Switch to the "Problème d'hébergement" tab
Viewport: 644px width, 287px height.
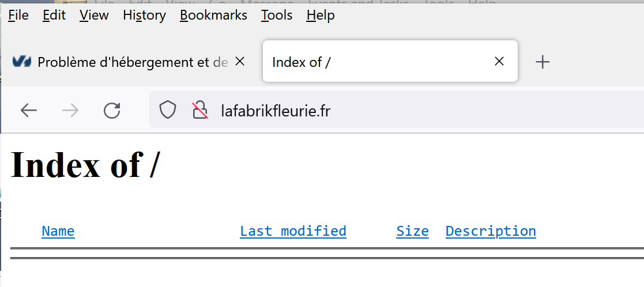[x=127, y=62]
